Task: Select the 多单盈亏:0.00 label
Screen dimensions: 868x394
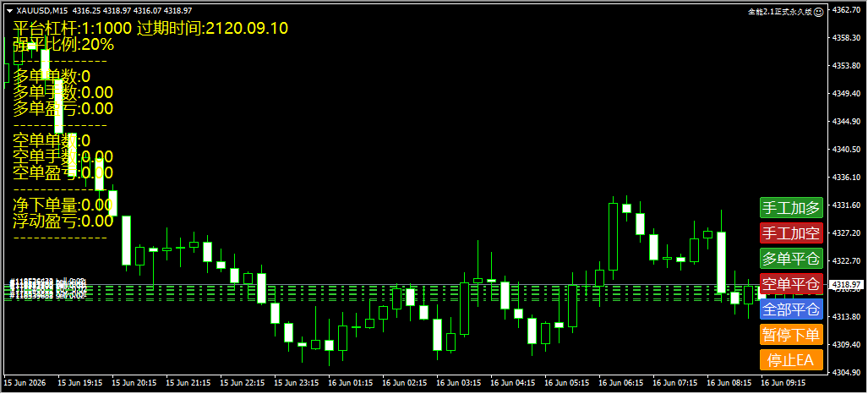Action: point(63,108)
